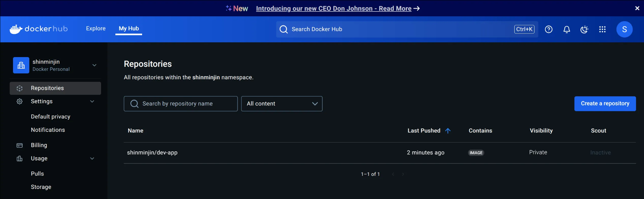The height and width of the screenshot is (199, 644).
Task: Click the sparkle New badge in banner
Action: click(x=237, y=8)
